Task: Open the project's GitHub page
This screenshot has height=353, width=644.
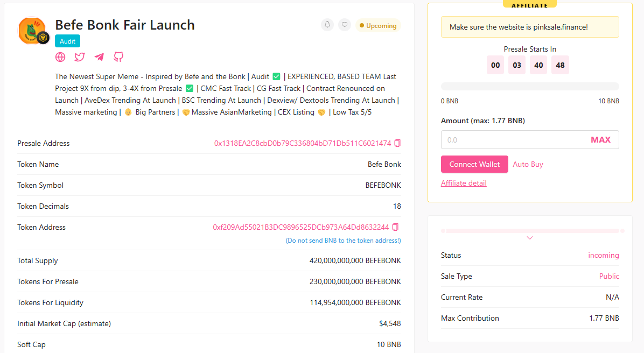Action: coord(118,57)
